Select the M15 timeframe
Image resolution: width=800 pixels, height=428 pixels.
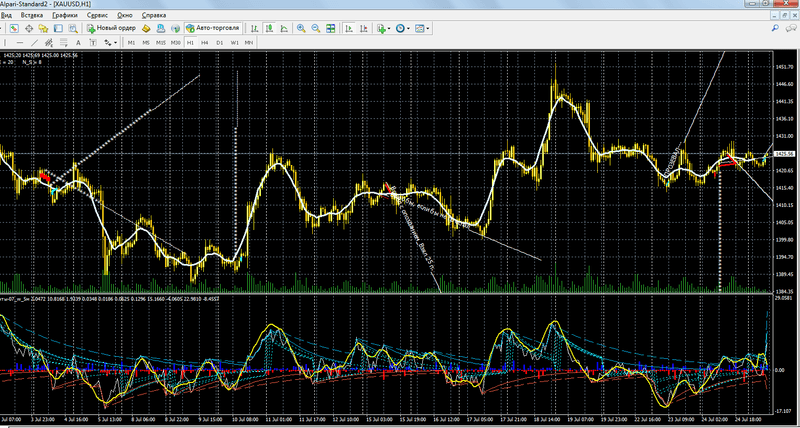pyautogui.click(x=161, y=44)
